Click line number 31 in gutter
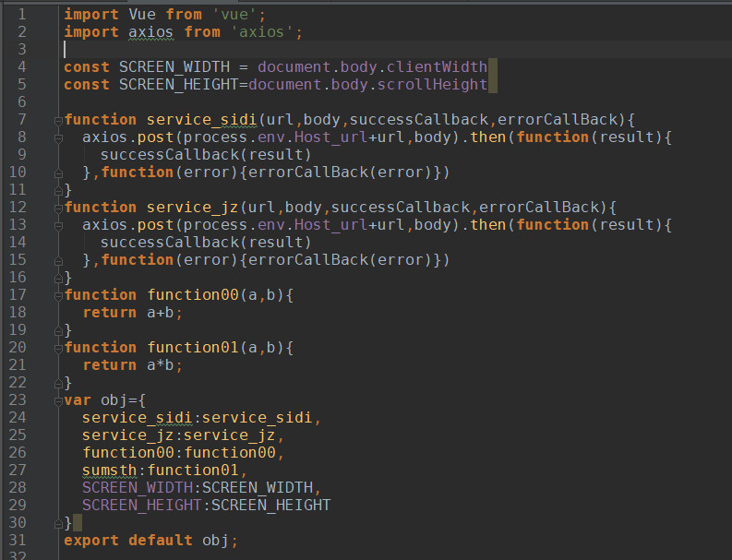 coord(18,541)
